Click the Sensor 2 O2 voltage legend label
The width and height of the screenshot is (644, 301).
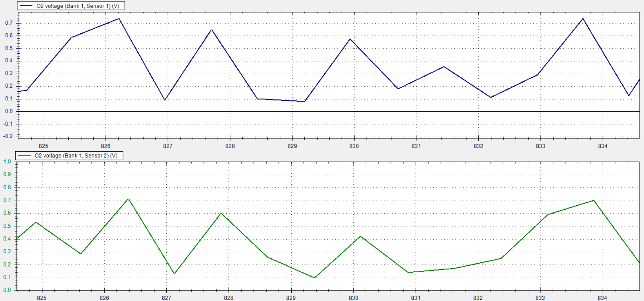coord(76,156)
